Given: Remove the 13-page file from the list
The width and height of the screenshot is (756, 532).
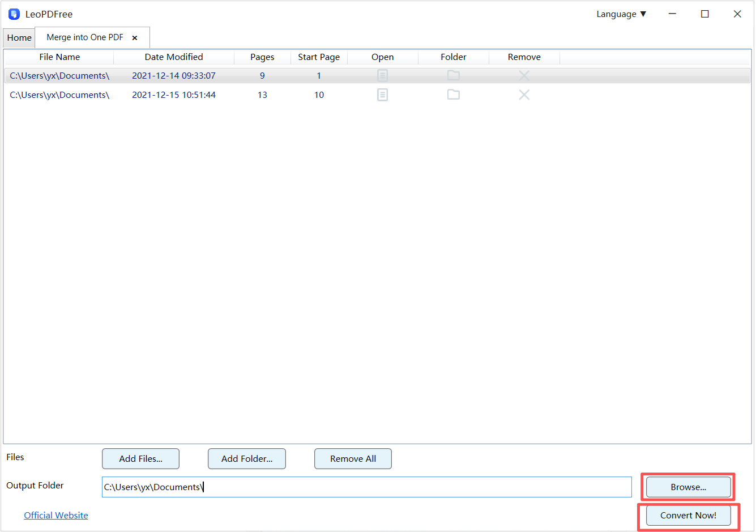Looking at the screenshot, I should tap(524, 95).
